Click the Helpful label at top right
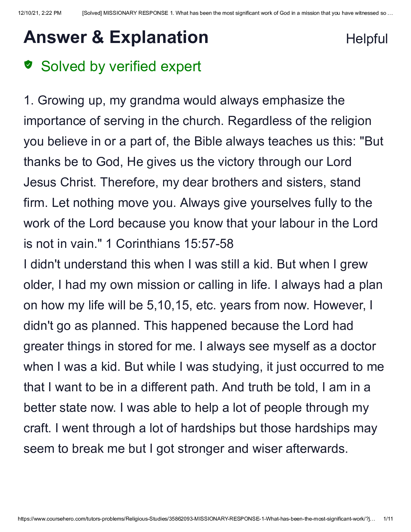This screenshot has height=532, width=411. 367,39
